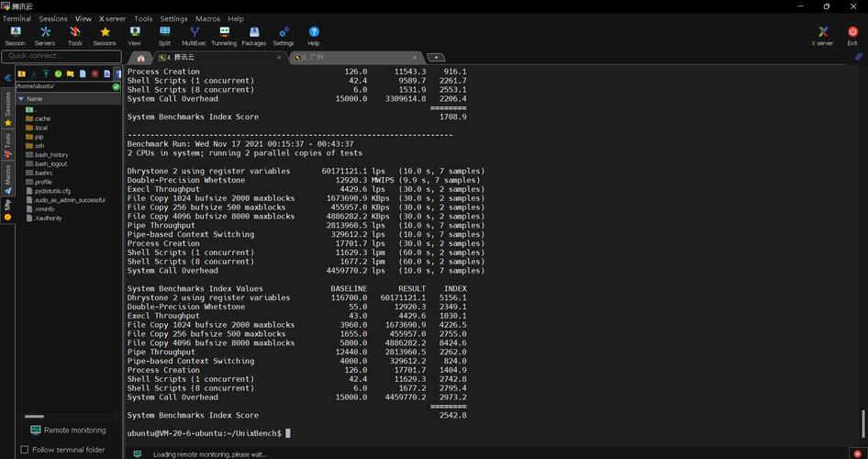
Task: Click the green refresh icon in SFTP toolbar
Action: (58, 73)
